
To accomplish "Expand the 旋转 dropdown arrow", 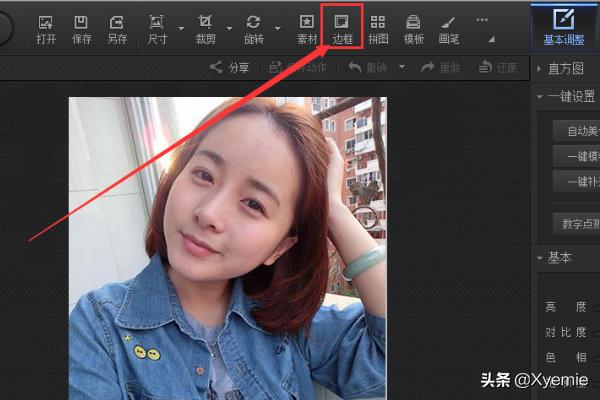I will (278, 28).
